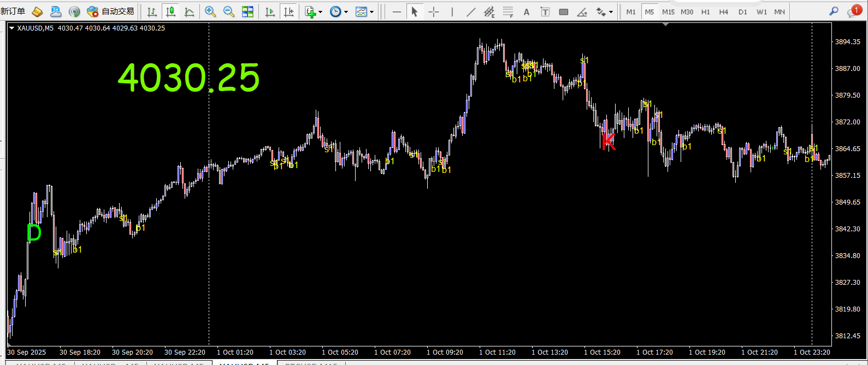Click the periods clock icon

(x=335, y=11)
